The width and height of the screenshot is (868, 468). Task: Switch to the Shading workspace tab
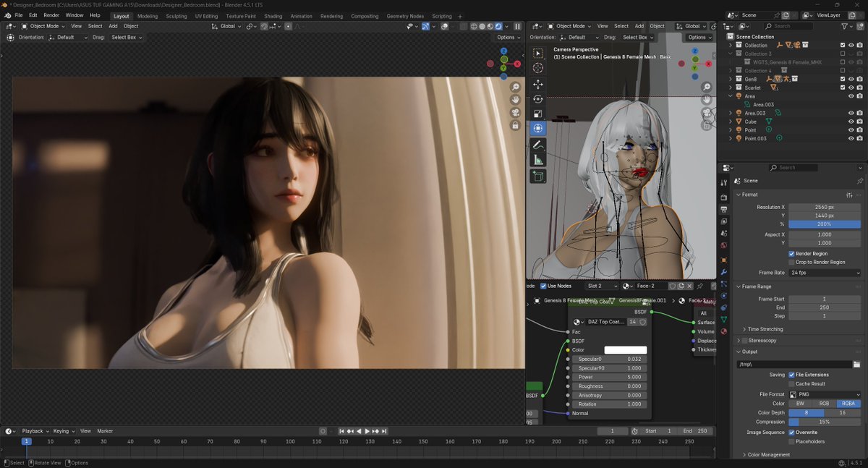point(273,16)
